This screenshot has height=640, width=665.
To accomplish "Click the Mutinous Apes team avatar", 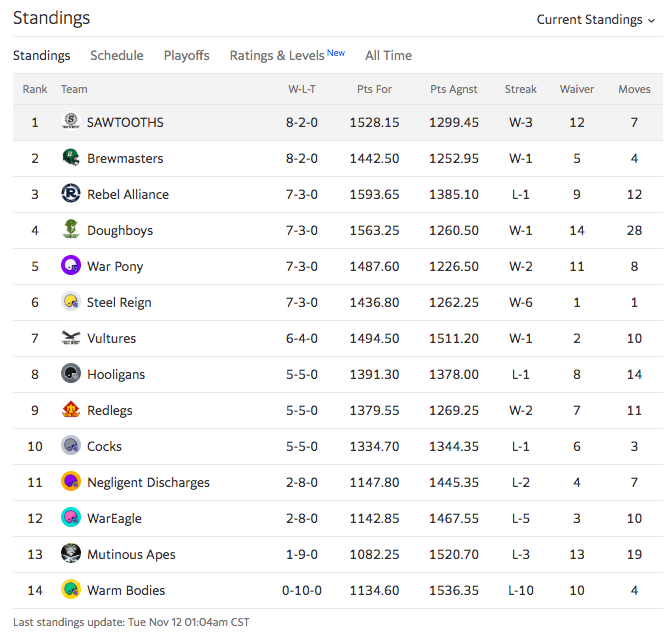I will click(x=71, y=554).
